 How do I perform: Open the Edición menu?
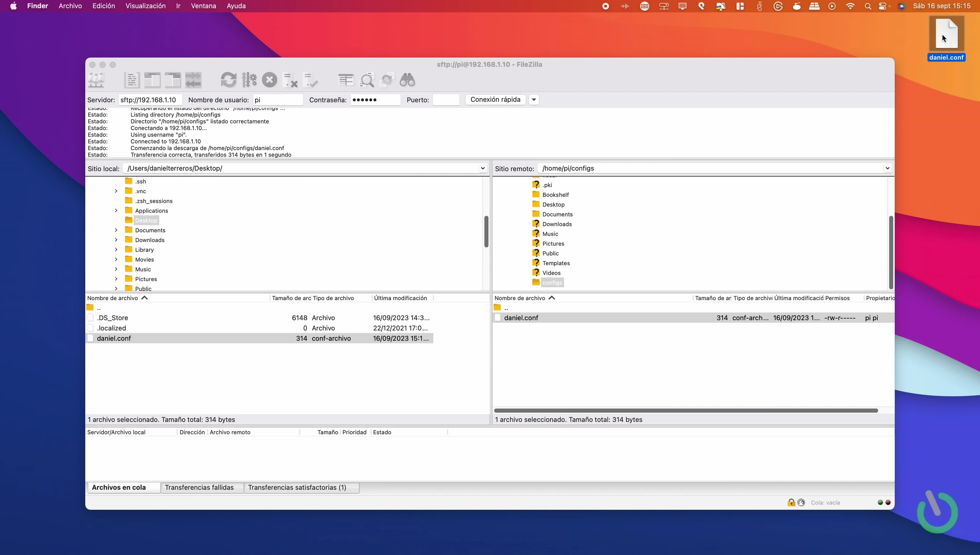point(104,6)
